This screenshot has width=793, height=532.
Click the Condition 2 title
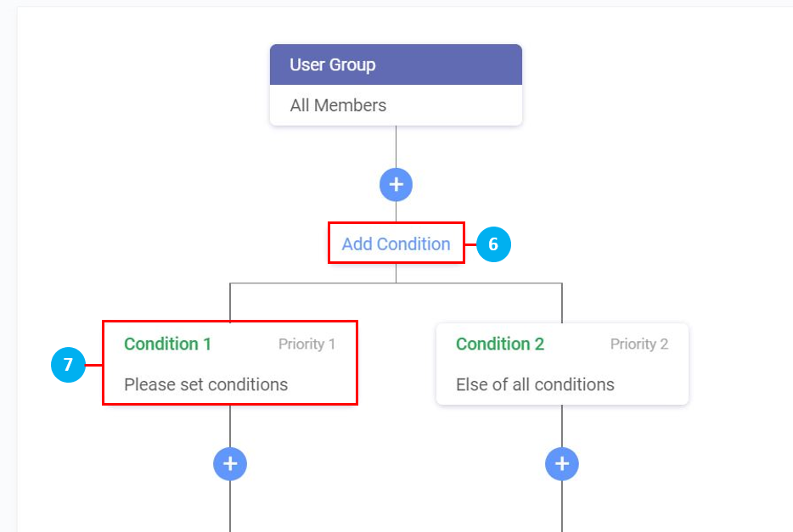click(x=499, y=344)
